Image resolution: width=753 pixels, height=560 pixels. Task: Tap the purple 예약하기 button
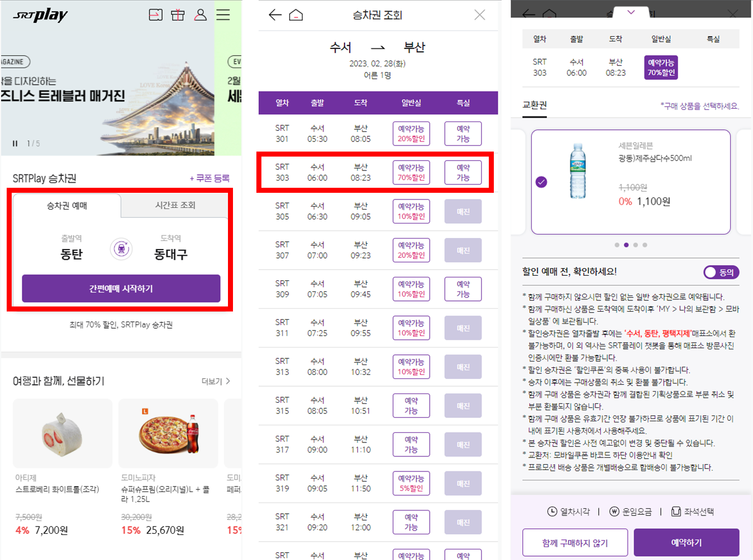point(687,543)
